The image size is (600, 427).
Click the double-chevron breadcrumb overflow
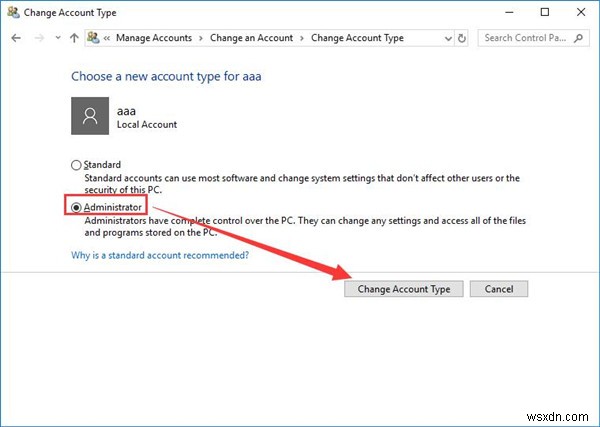pyautogui.click(x=106, y=38)
